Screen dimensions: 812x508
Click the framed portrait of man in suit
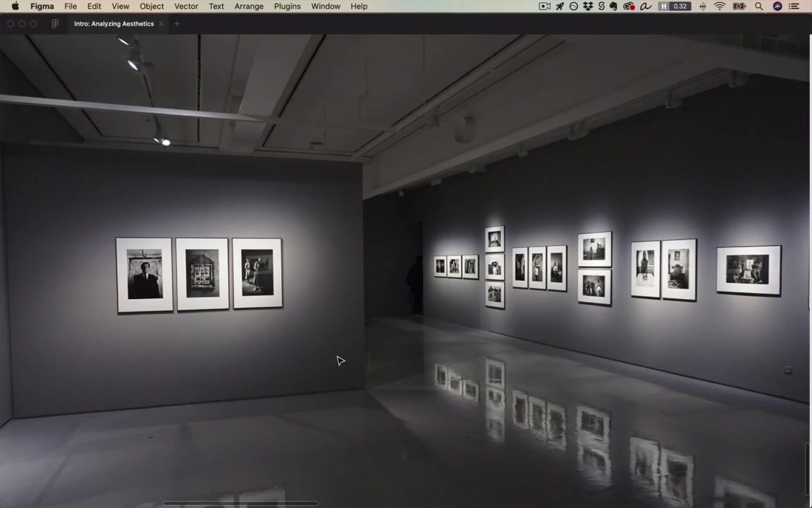pos(144,275)
